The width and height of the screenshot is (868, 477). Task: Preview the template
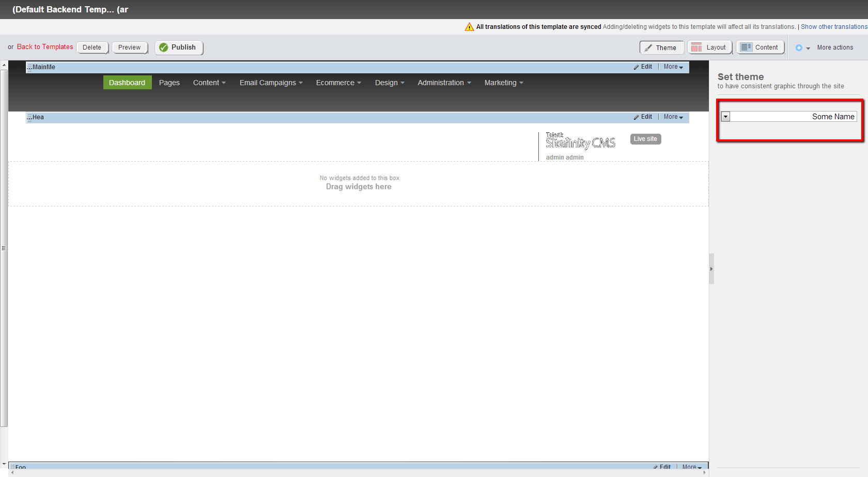tap(129, 47)
